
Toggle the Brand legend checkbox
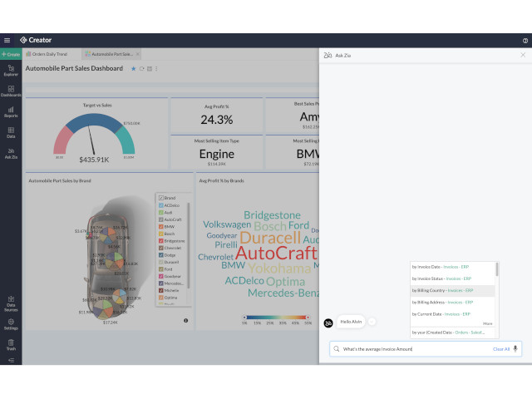160,198
